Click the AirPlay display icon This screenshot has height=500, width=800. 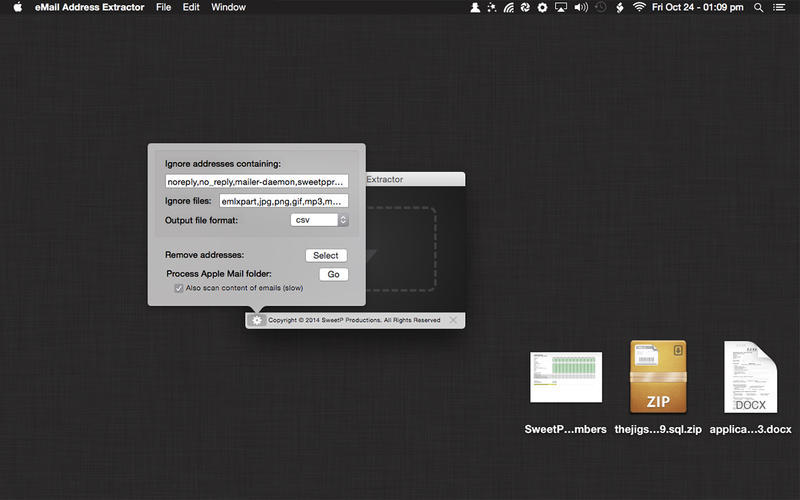pos(561,7)
